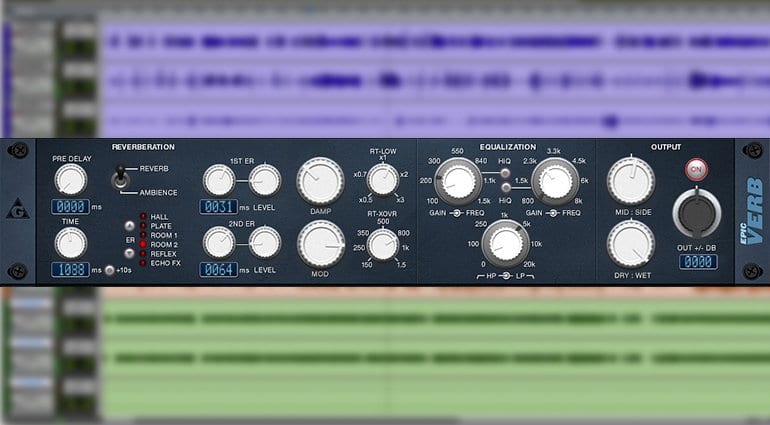Click the pre delay 0000 ms display
The width and height of the screenshot is (770, 425).
70,207
